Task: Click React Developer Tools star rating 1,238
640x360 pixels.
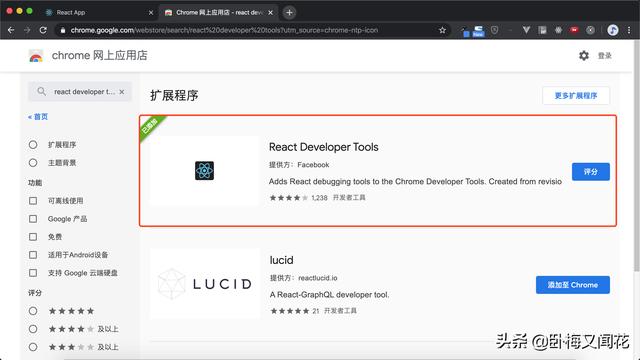Action: coord(298,198)
